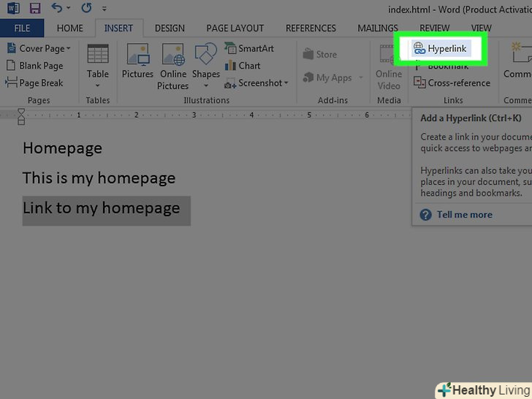Open the MAILINGS tab

378,28
